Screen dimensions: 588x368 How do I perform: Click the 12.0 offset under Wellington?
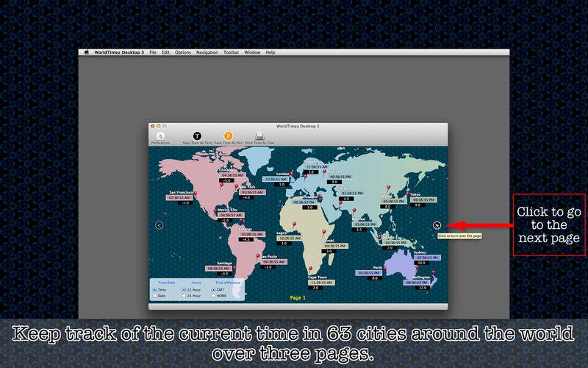pos(423,288)
